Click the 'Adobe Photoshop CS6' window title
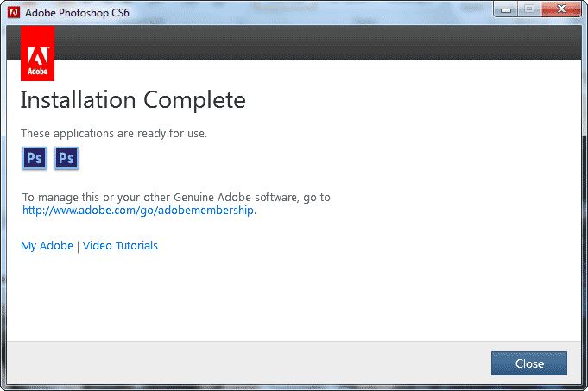Viewport: 588px width, 391px height. point(77,13)
